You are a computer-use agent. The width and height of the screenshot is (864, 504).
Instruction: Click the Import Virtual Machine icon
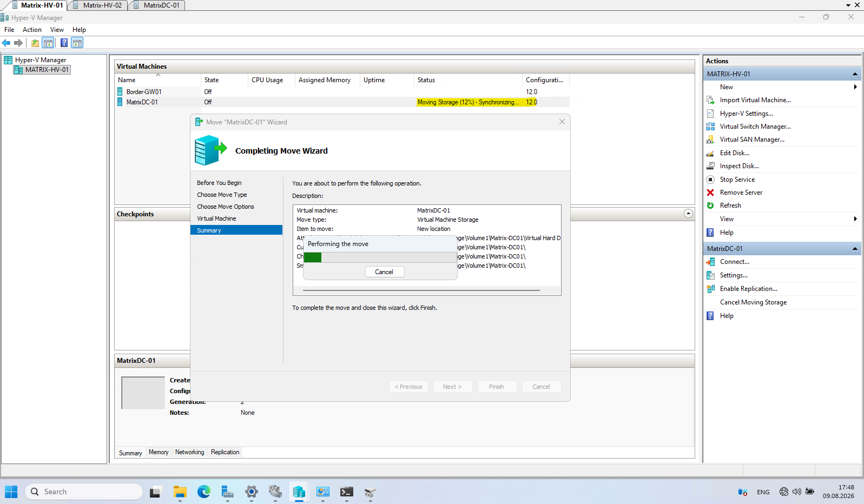pyautogui.click(x=710, y=100)
